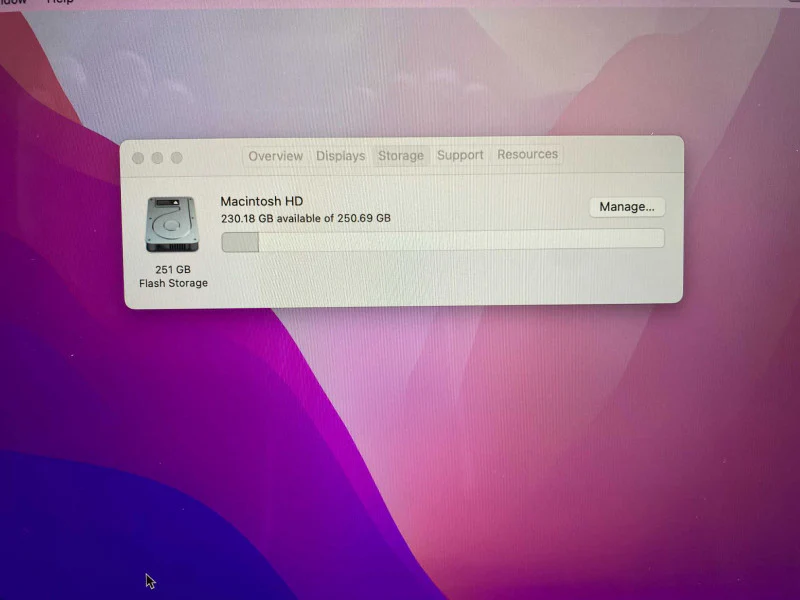This screenshot has width=800, height=600.
Task: Switch to the Overview tab
Action: (x=276, y=156)
